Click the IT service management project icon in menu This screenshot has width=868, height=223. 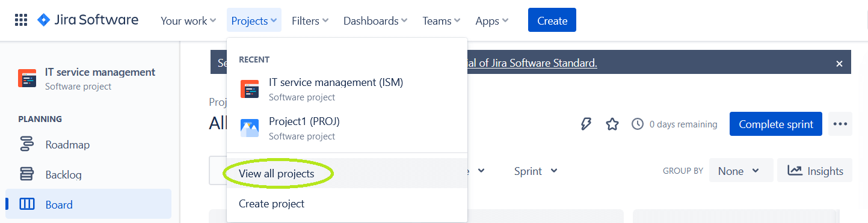250,89
